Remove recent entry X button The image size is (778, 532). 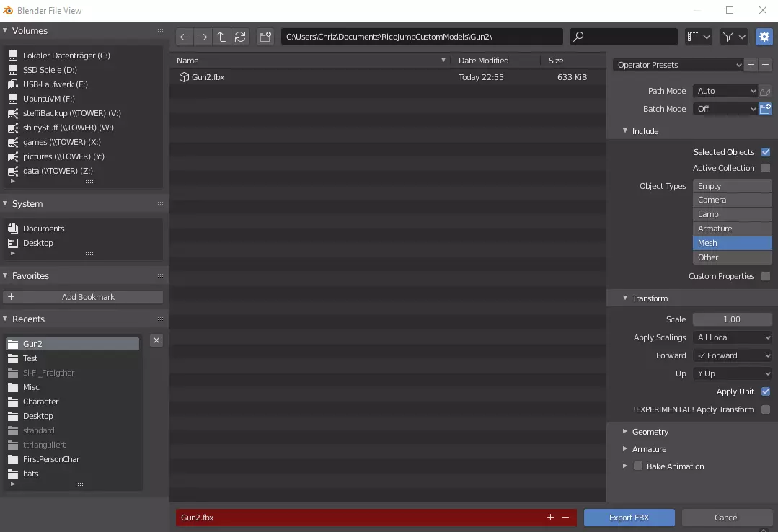(x=156, y=340)
